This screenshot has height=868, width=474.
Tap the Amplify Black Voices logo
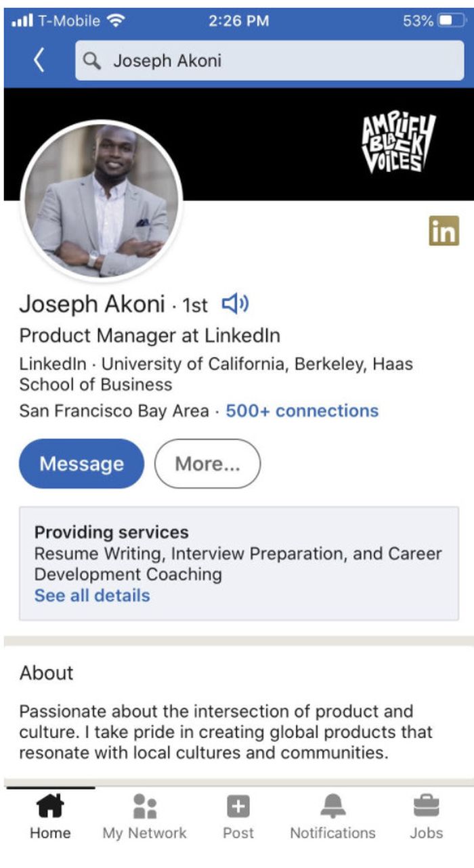click(399, 143)
